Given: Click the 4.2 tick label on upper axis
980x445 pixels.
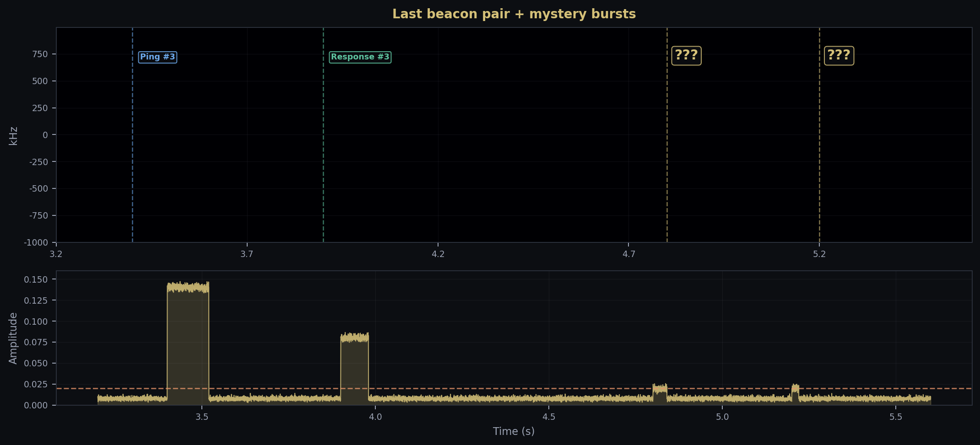Looking at the screenshot, I should pyautogui.click(x=438, y=254).
